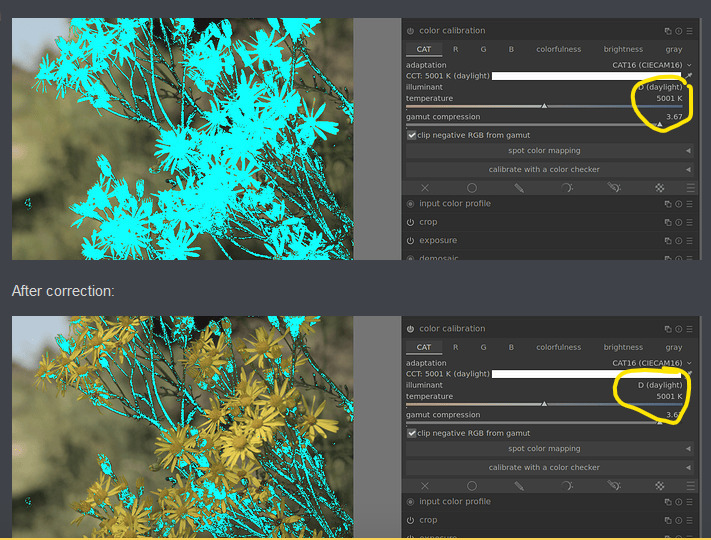Switch to colorfulness tab in upper panel
Image resolution: width=711 pixels, height=540 pixels.
pyautogui.click(x=560, y=49)
